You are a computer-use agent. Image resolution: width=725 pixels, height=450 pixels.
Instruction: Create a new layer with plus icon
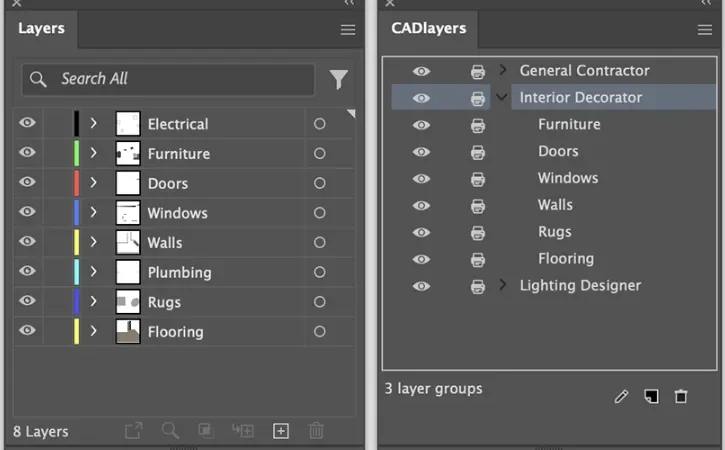point(281,431)
